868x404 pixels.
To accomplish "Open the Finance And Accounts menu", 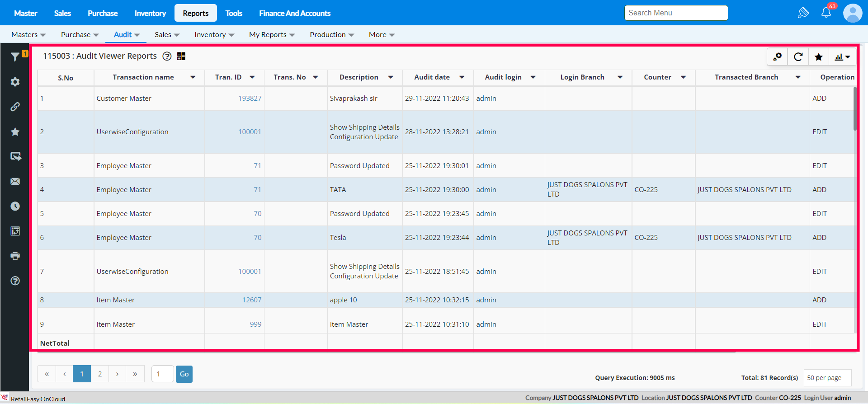I will coord(295,13).
